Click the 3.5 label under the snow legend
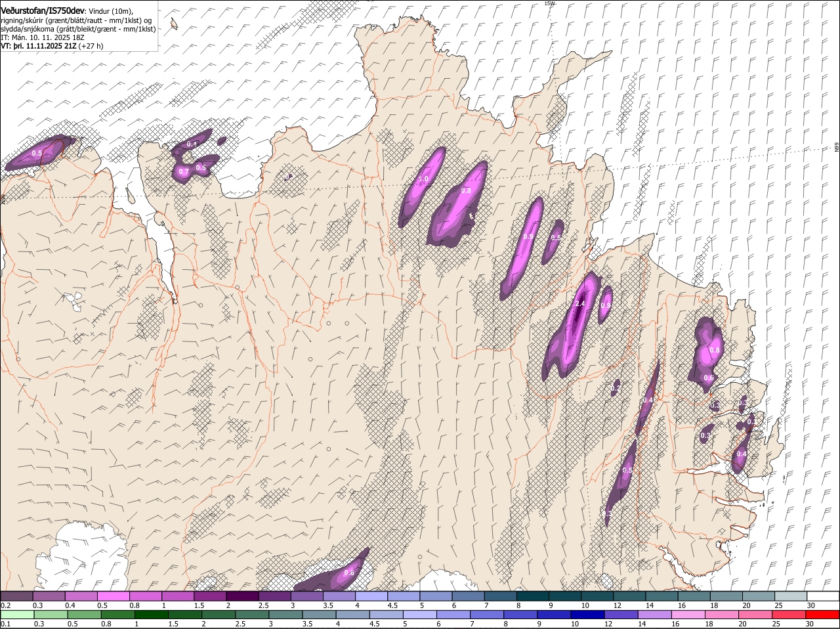 click(x=328, y=605)
